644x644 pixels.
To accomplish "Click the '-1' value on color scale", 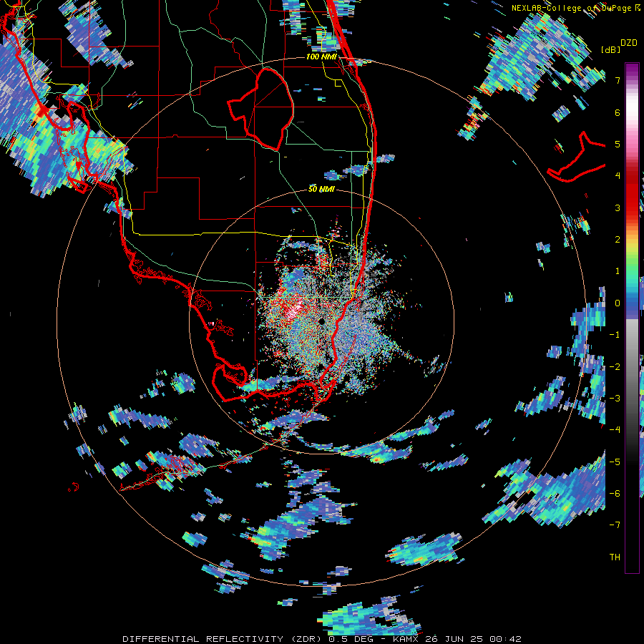I will coord(615,334).
